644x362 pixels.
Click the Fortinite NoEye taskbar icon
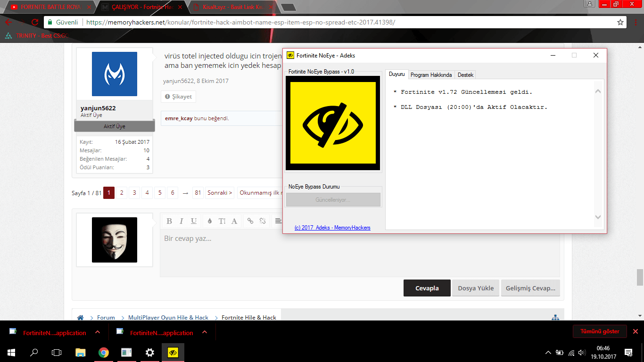coord(173,352)
